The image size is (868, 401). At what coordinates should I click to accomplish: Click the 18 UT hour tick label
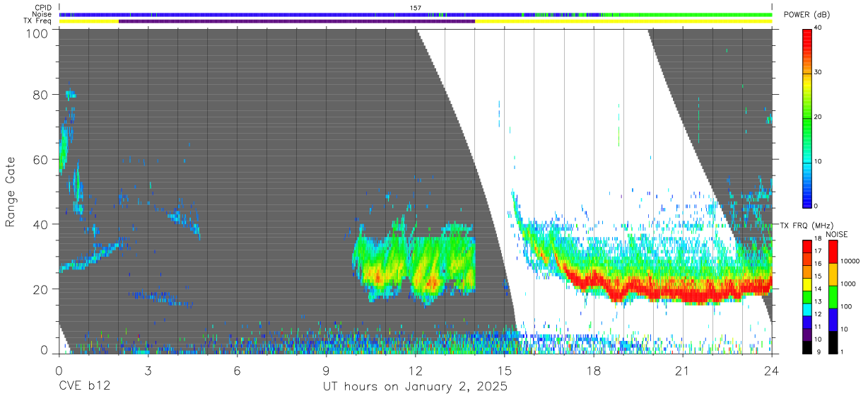[x=594, y=370]
